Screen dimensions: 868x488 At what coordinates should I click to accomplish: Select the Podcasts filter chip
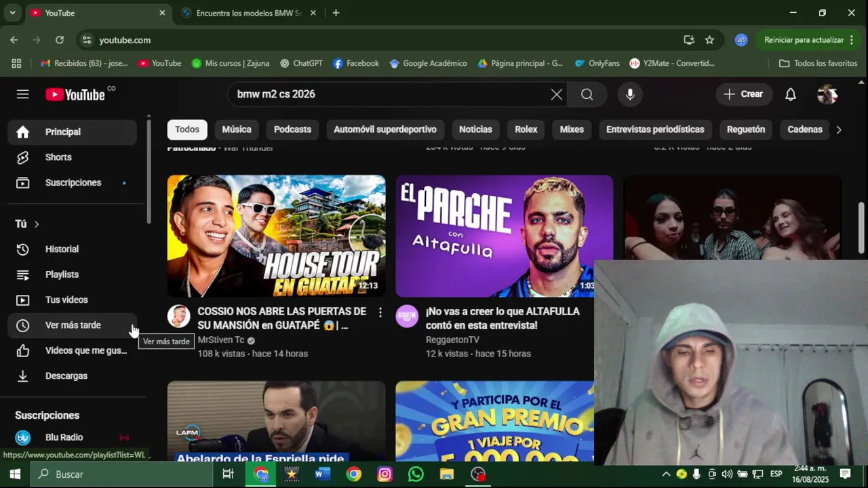[x=292, y=129]
